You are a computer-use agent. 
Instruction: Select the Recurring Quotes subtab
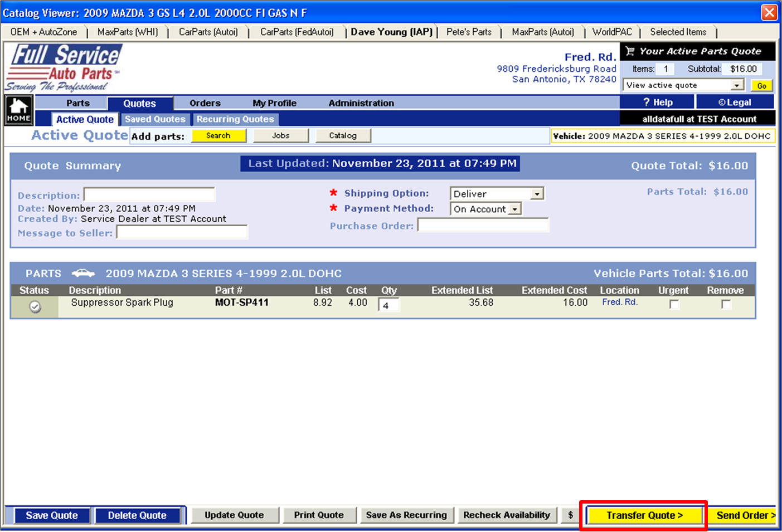(235, 119)
